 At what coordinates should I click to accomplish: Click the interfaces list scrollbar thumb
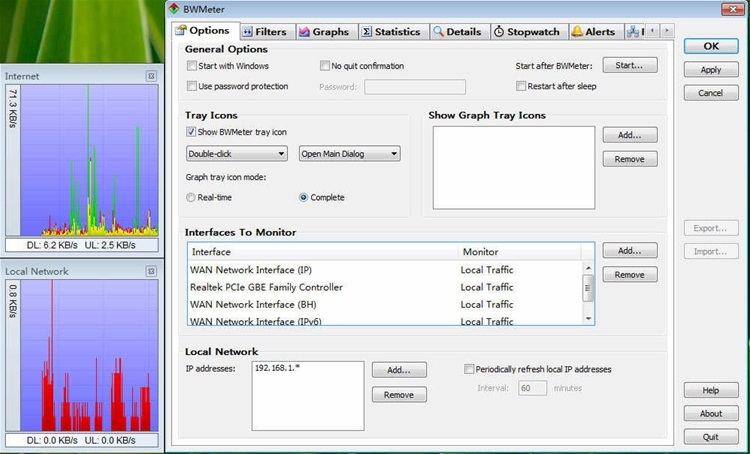pos(588,288)
